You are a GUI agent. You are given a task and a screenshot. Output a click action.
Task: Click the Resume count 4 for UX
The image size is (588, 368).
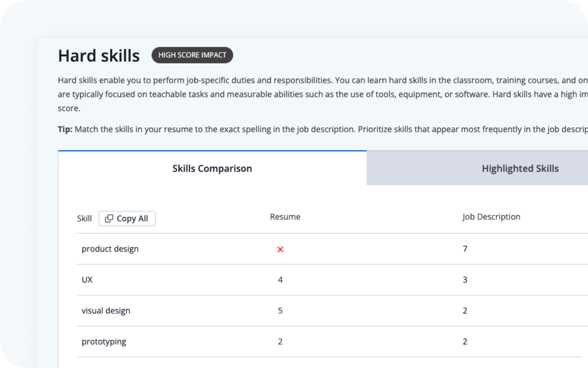click(x=280, y=280)
